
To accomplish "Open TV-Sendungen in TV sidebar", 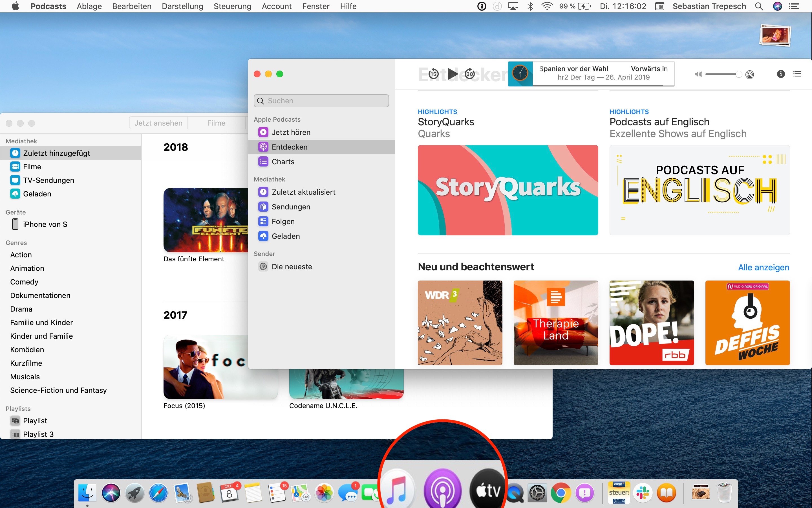I will tap(70, 180).
